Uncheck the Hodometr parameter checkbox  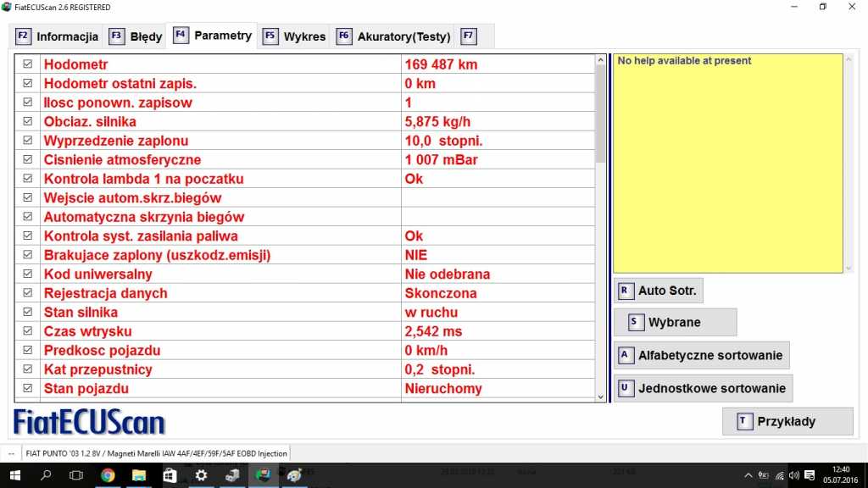pyautogui.click(x=28, y=64)
